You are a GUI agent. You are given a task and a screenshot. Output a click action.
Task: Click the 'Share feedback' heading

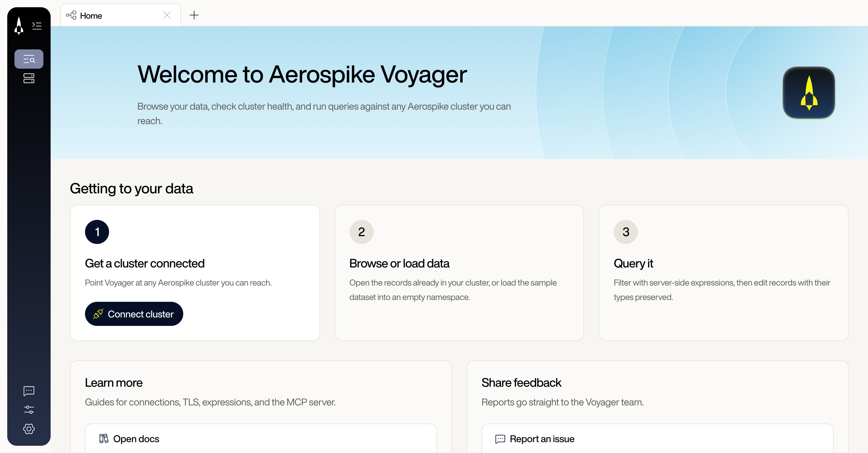click(x=521, y=383)
